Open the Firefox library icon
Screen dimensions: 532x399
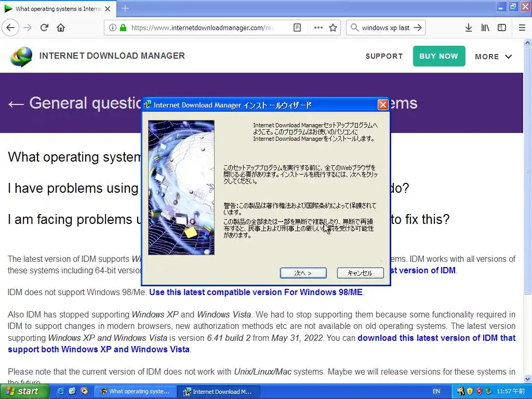pos(485,28)
